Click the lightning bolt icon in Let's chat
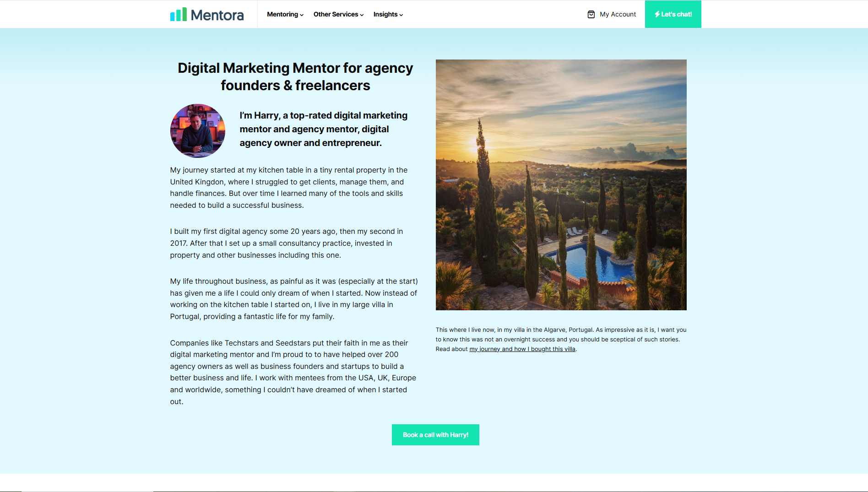This screenshot has height=492, width=868. 657,14
